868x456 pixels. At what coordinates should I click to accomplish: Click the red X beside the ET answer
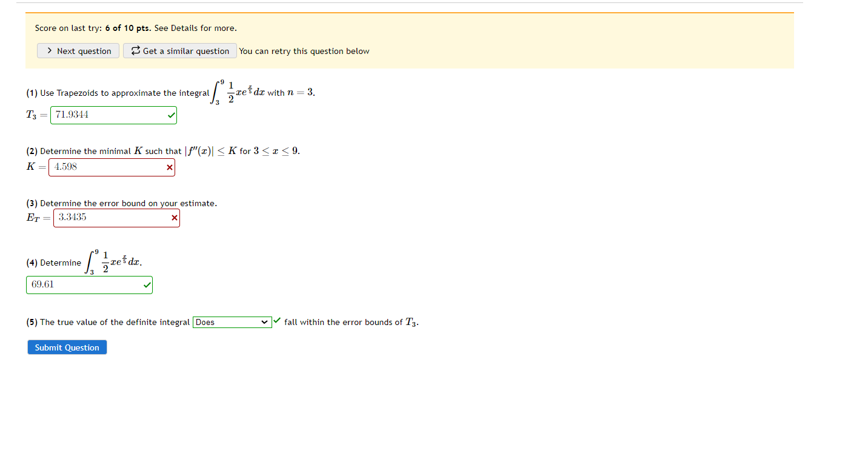tap(174, 218)
